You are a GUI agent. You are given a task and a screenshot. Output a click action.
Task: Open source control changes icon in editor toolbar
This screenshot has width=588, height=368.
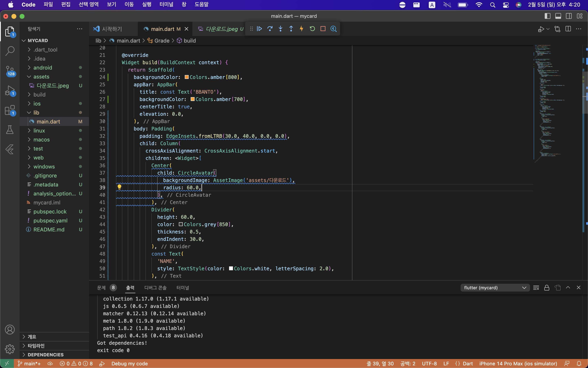[x=557, y=29]
